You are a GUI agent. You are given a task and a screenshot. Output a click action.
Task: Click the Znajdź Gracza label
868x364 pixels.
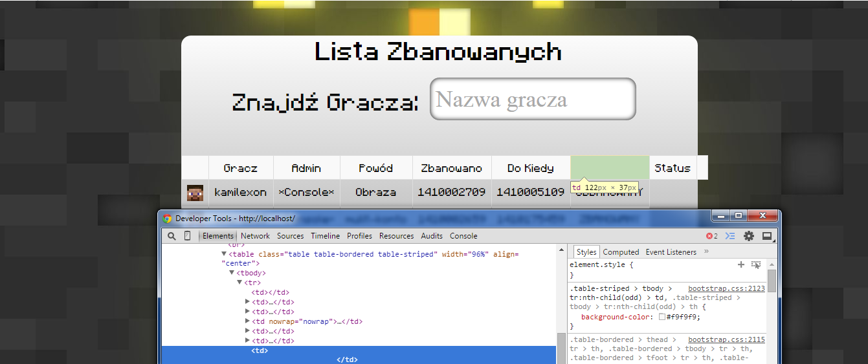click(x=325, y=102)
